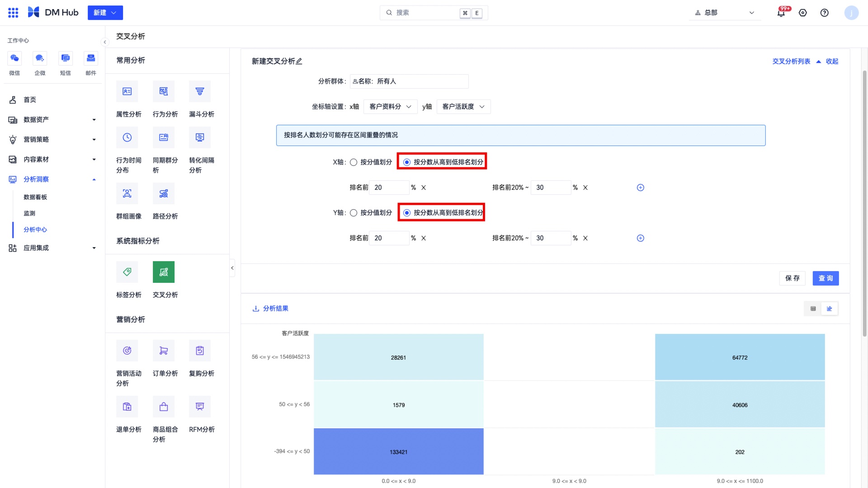
Task: Collapse the left sidebar chevron
Action: 105,42
